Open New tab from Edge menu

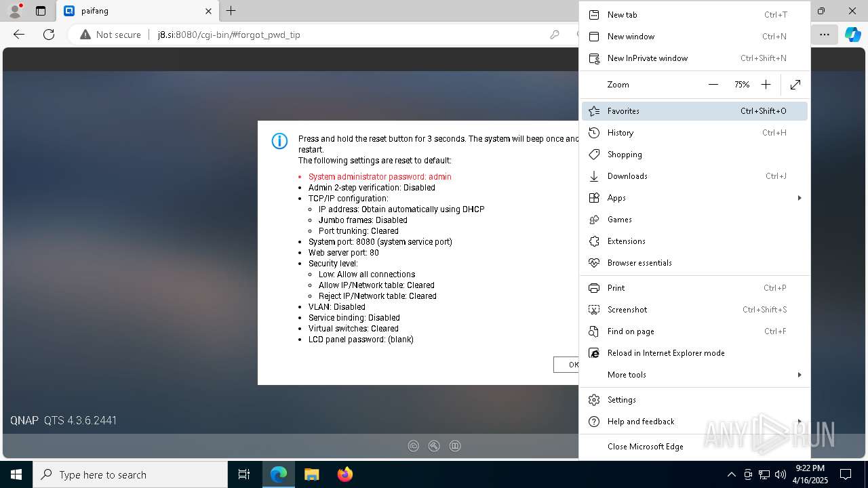point(694,15)
